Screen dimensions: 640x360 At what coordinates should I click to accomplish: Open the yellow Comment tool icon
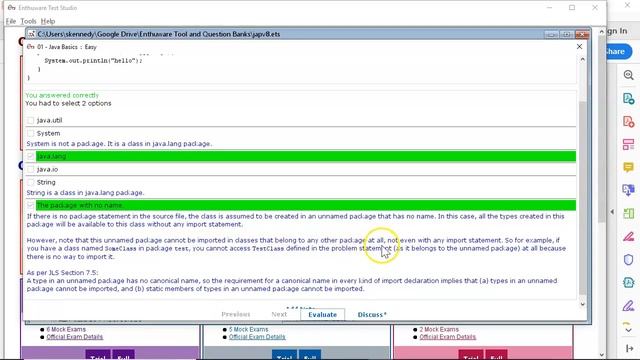[629, 167]
